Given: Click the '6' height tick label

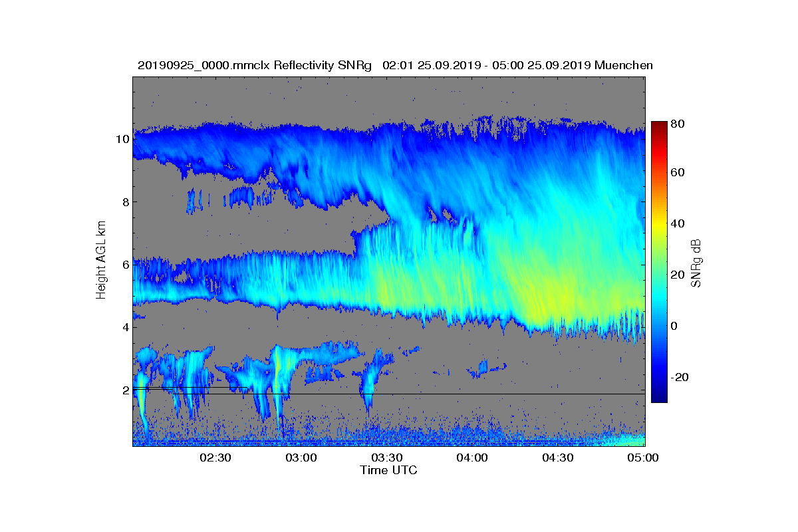Looking at the screenshot, I should point(126,265).
